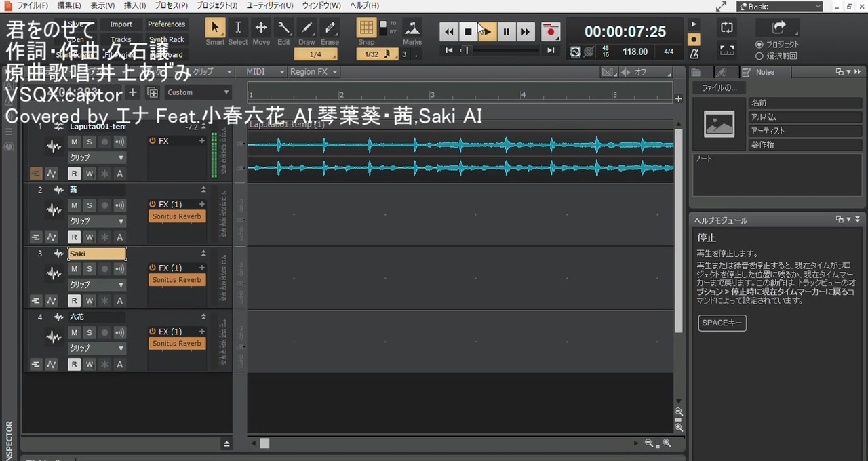Toggle loop on/off
Viewport: 868px width, 461px height.
[x=727, y=28]
